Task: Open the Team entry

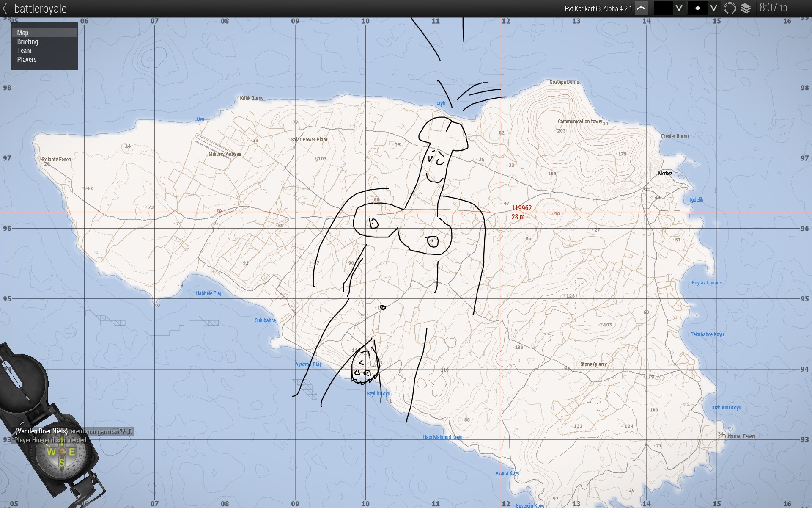Action: coord(24,50)
